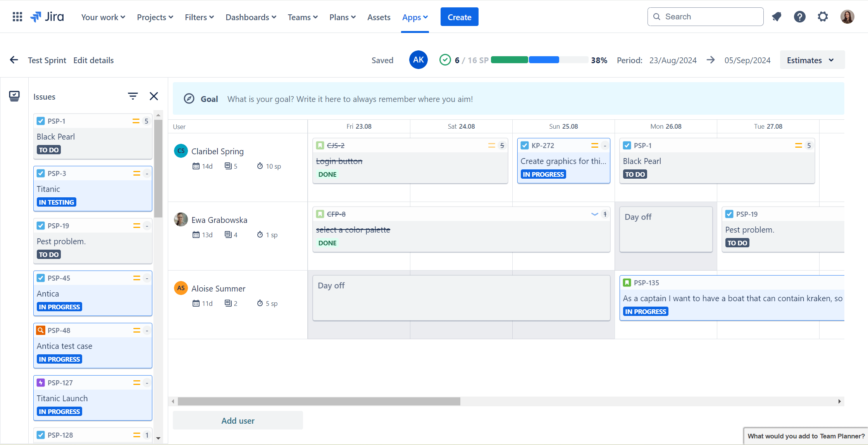Open the Team Planner feedback prompt
The width and height of the screenshot is (868, 445).
[806, 436]
